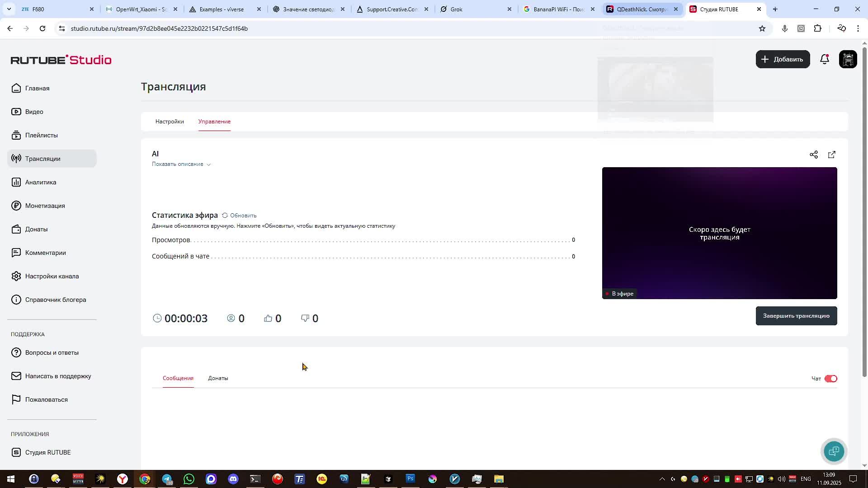868x488 pixels.
Task: Open the browser tab search dropdown
Action: coord(9,9)
